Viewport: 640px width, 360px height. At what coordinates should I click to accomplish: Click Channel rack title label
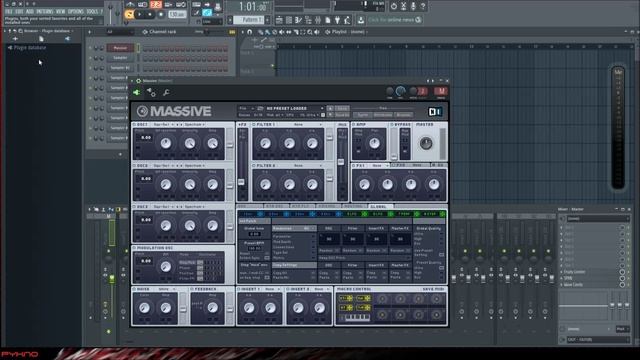pos(162,32)
